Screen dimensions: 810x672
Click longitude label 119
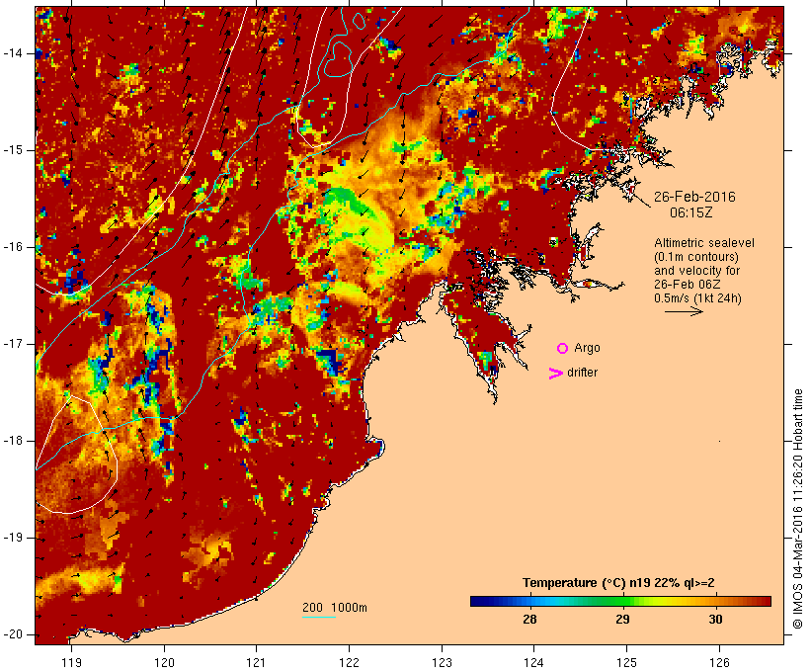[71, 662]
